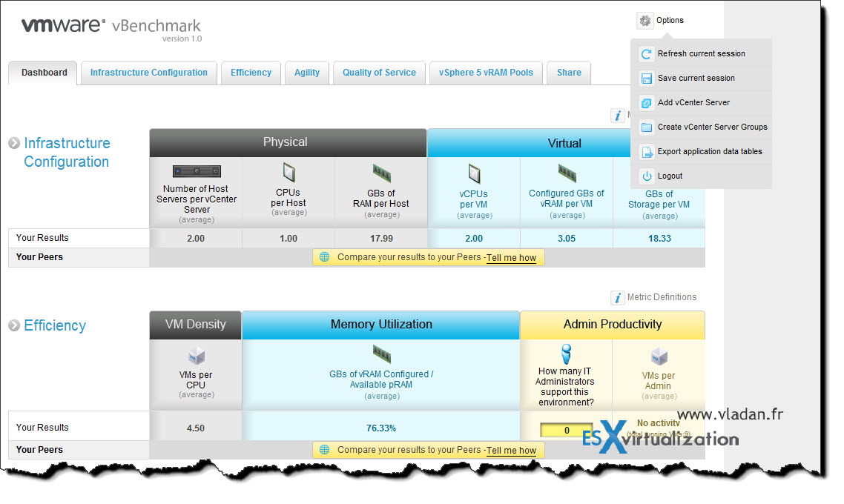Click the info icon beside Metric Definitions
Screen dimensions: 844x504
(x=617, y=297)
